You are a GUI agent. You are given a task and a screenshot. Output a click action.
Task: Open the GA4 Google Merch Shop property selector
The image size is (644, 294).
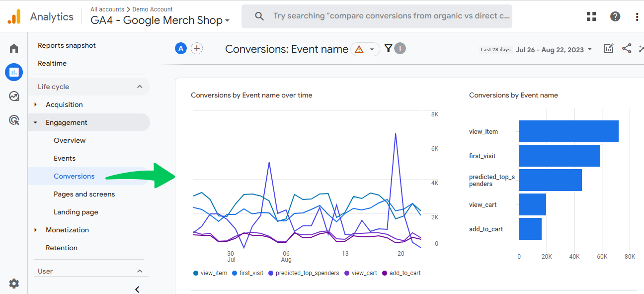click(x=160, y=20)
